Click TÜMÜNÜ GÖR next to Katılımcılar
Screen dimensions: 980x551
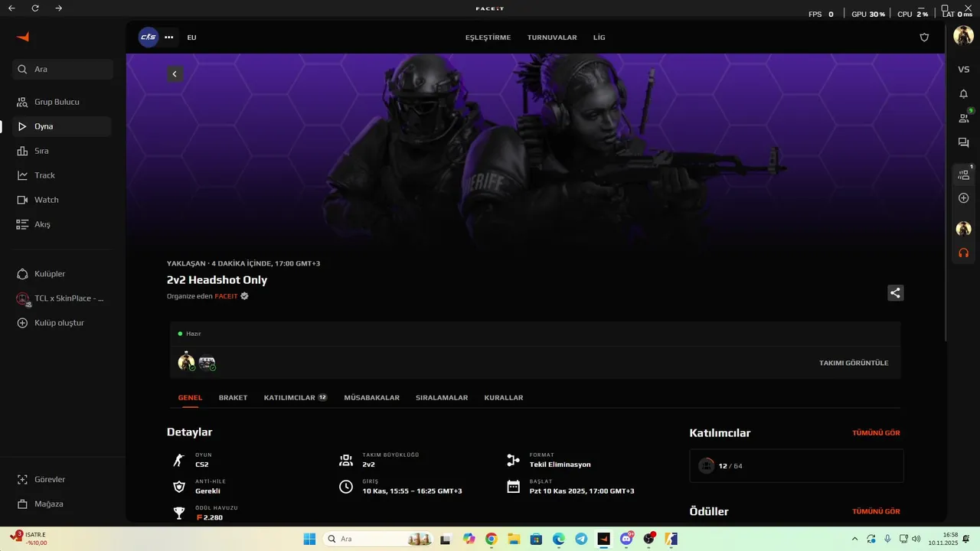[x=876, y=433]
